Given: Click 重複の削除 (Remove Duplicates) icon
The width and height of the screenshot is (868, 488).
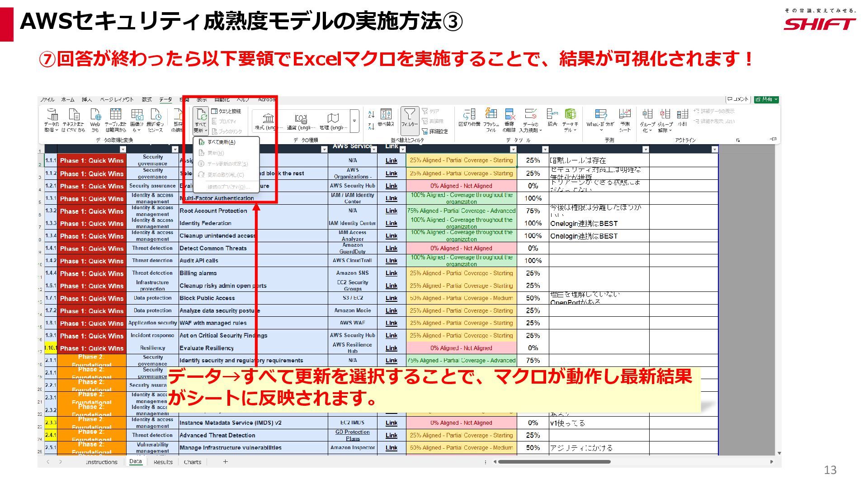Looking at the screenshot, I should point(509,120).
